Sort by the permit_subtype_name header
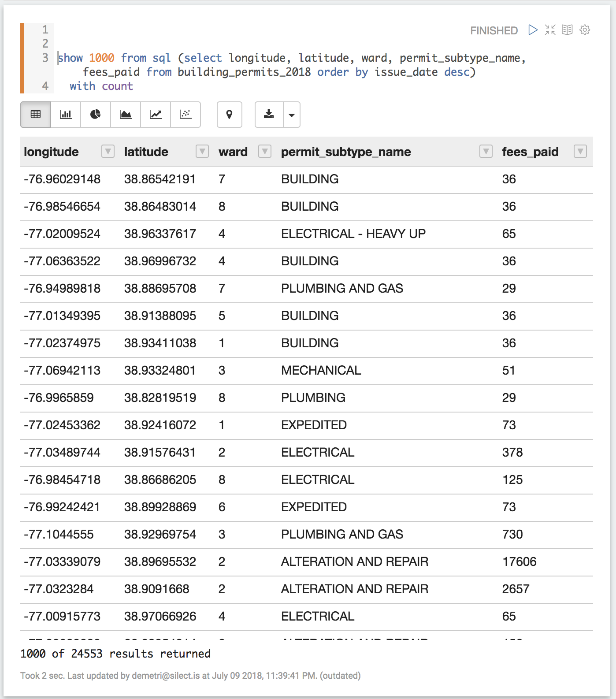616x699 pixels. coord(346,152)
